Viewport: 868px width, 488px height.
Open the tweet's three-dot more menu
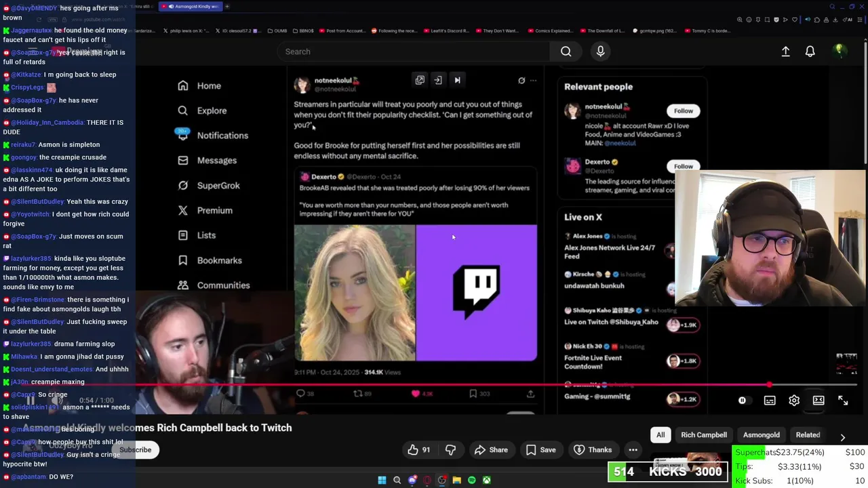click(x=533, y=80)
